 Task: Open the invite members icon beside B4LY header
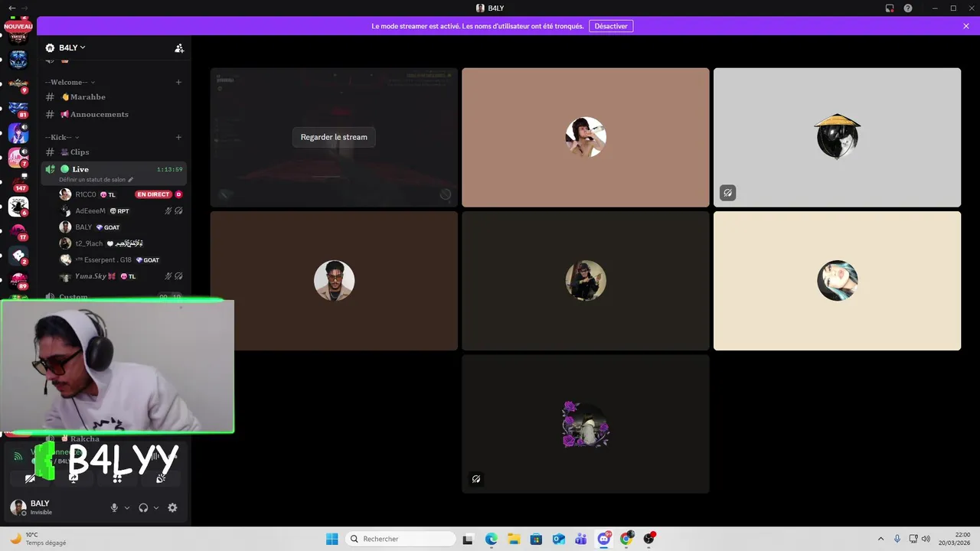coord(179,47)
